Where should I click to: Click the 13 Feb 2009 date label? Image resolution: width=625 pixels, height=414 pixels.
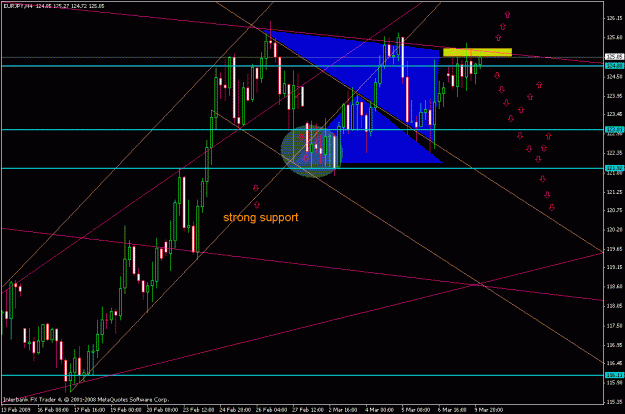[16, 410]
